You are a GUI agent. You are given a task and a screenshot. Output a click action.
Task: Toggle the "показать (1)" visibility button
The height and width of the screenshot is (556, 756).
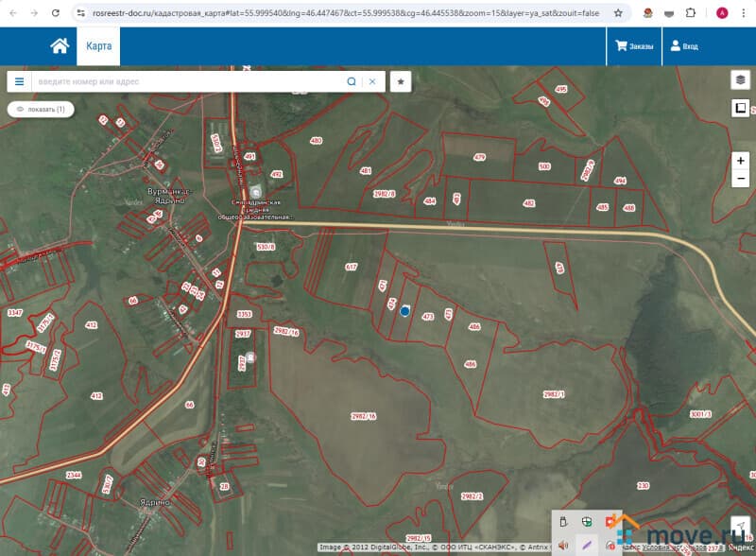[x=41, y=110]
